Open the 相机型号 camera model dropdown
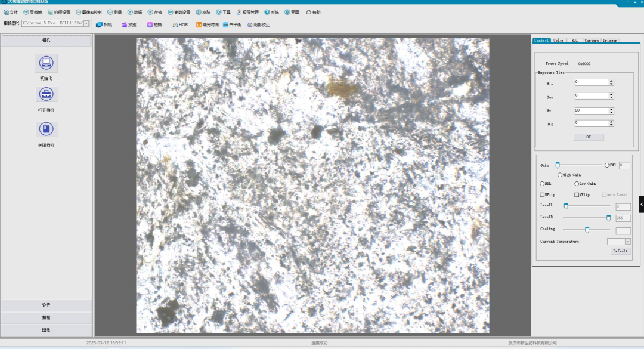 click(x=86, y=23)
